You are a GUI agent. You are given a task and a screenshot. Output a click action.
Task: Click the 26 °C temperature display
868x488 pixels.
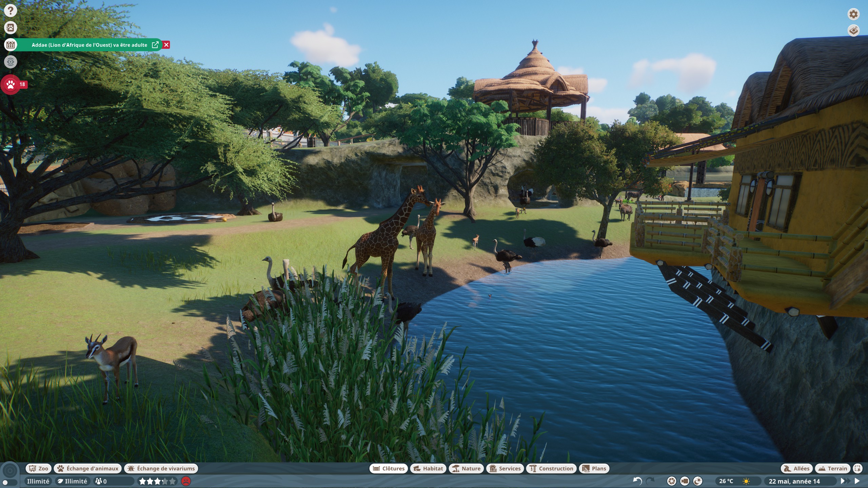click(x=726, y=481)
